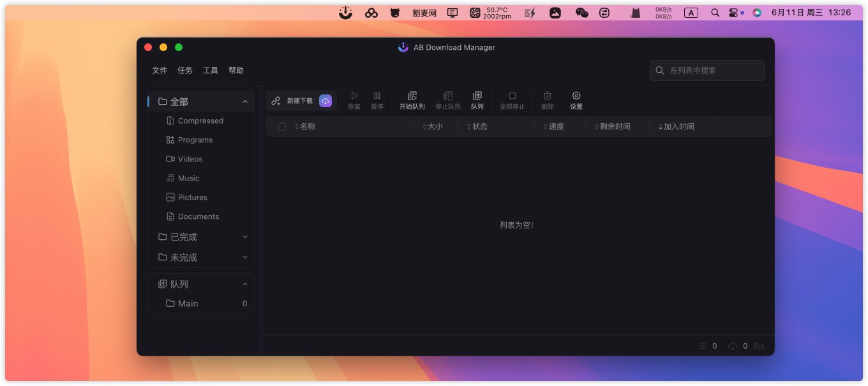Open Settings (设置) gear icon
The width and height of the screenshot is (868, 386).
coord(576,96)
